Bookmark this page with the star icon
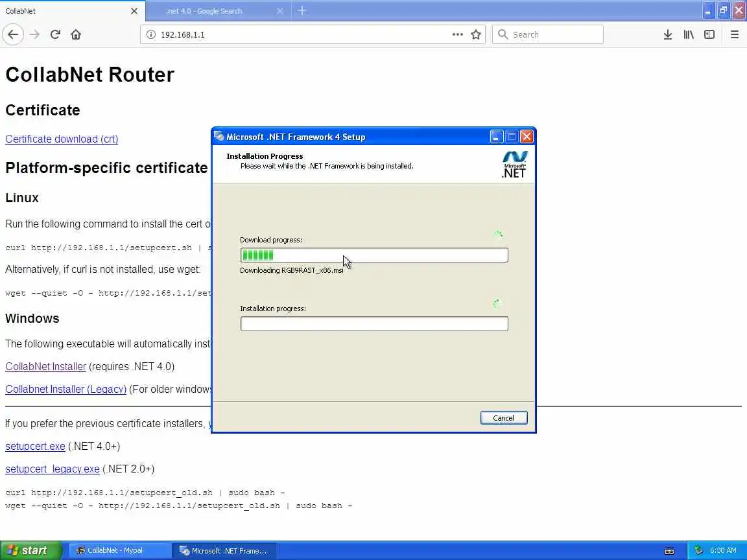Image resolution: width=747 pixels, height=560 pixels. [x=475, y=34]
